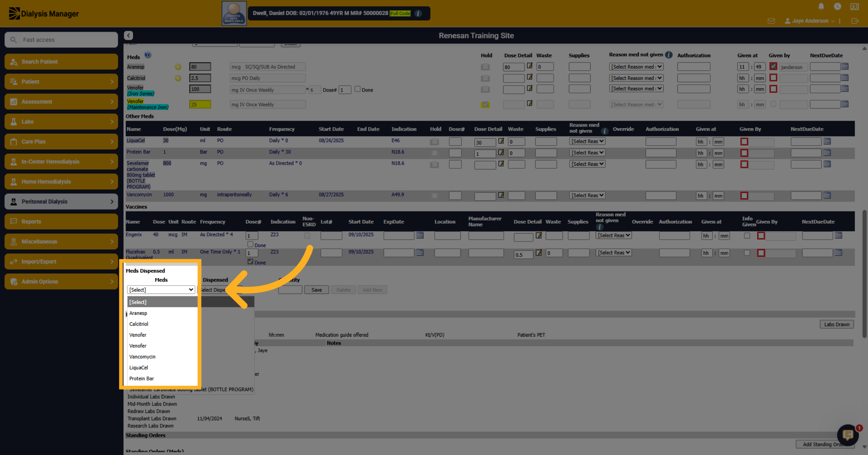Screen dimensions: 868x455
Task: Click the logout icon beside user name
Action: [855, 21]
